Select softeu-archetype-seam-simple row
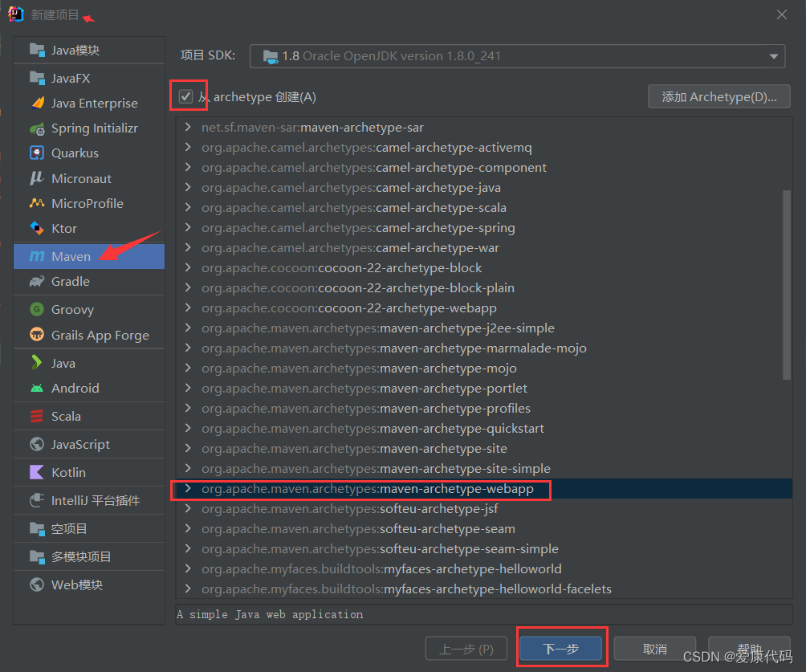 point(484,548)
